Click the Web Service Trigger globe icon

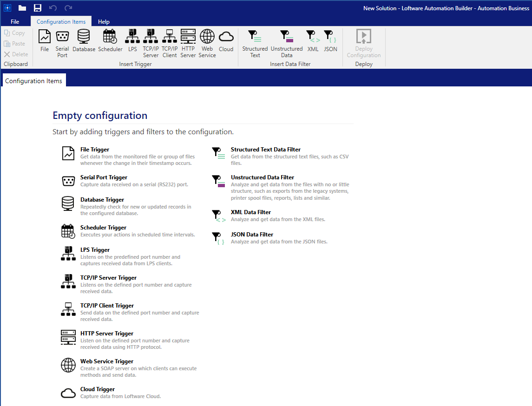tap(68, 365)
